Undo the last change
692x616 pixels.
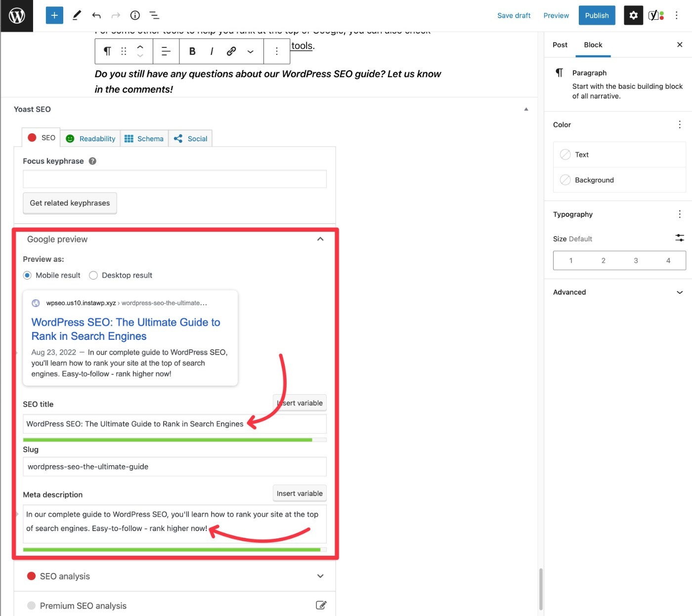[x=96, y=15]
